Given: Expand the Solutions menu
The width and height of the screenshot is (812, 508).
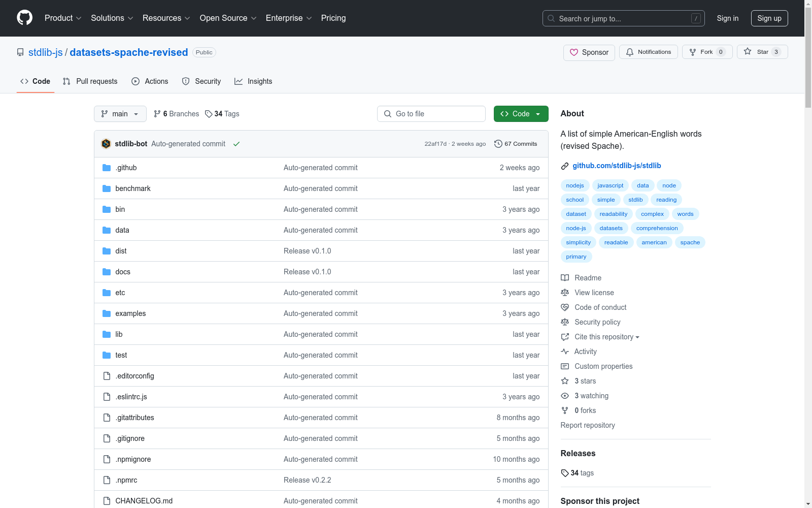Looking at the screenshot, I should tap(112, 18).
